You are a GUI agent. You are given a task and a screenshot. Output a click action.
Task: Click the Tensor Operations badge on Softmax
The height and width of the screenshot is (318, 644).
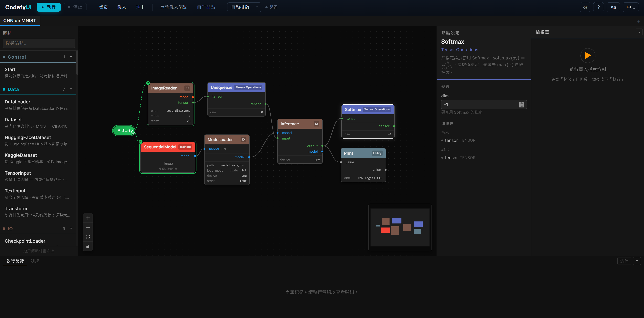tap(377, 109)
